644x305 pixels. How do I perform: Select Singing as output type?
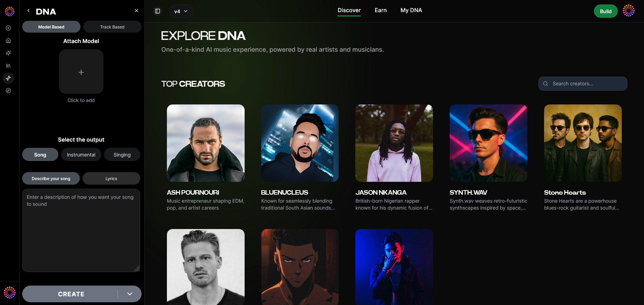pyautogui.click(x=122, y=154)
